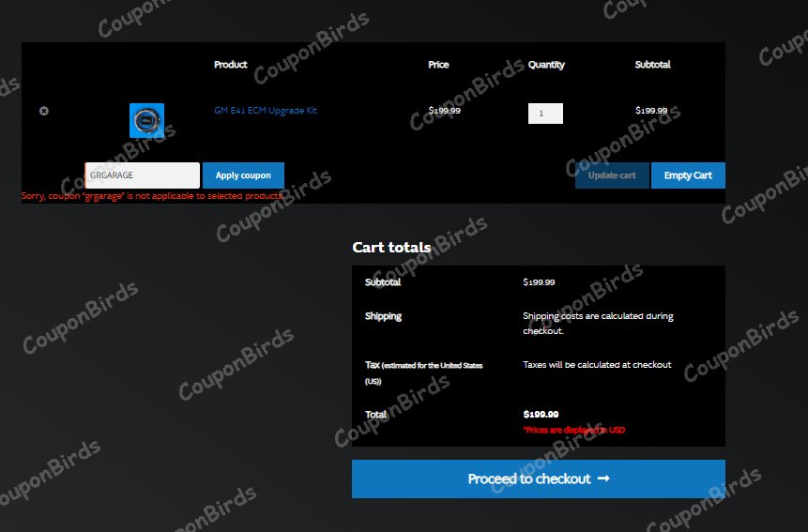This screenshot has height=532, width=808.
Task: Focus the coupon code field containing GRGARAGE
Action: (x=143, y=175)
